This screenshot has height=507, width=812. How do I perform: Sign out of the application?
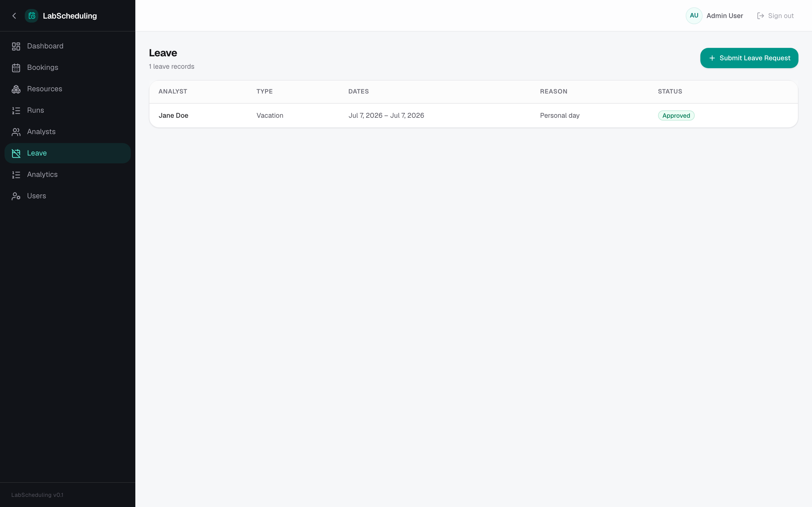[x=775, y=16]
